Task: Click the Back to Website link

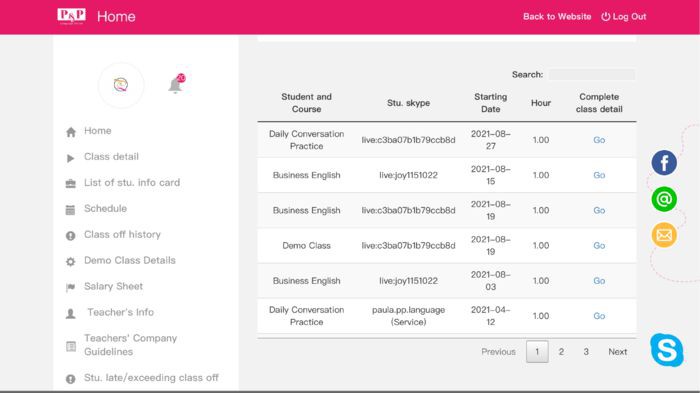Action: click(557, 17)
